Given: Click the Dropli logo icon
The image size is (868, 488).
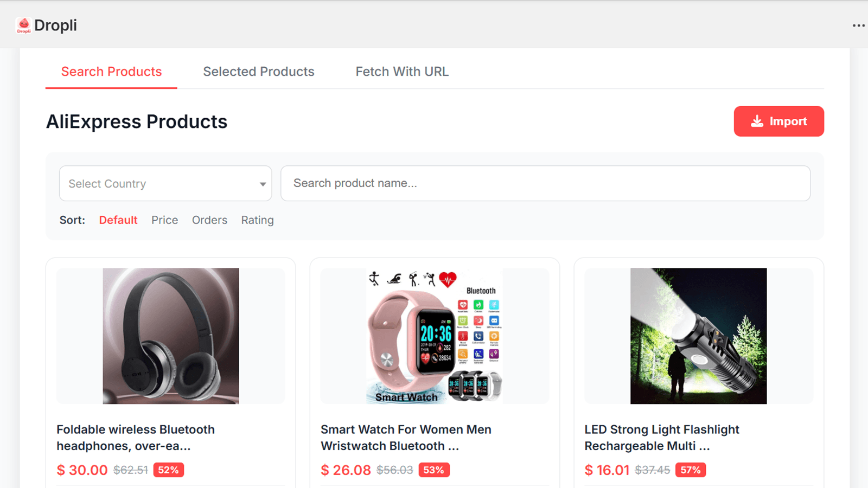Looking at the screenshot, I should coord(24,25).
